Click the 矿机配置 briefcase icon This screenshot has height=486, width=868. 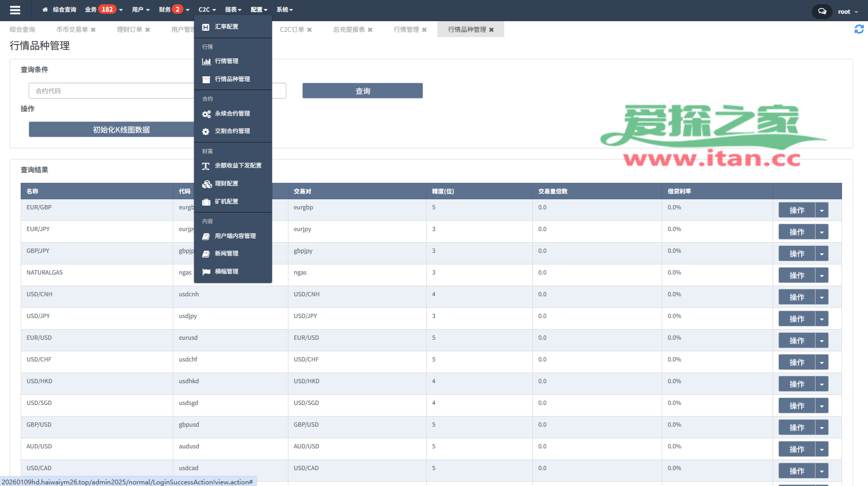point(206,202)
